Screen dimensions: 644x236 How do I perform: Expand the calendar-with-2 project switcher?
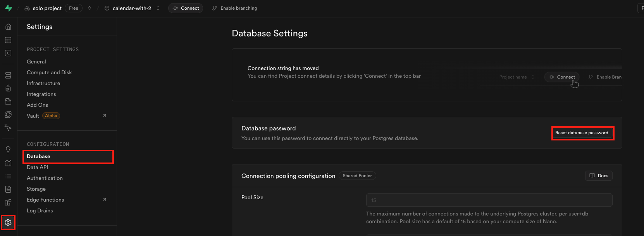pos(158,8)
